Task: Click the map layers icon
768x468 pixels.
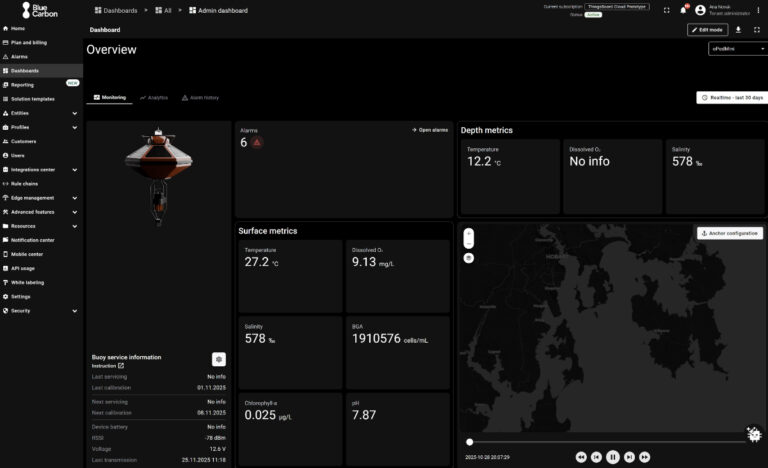Action: click(x=469, y=257)
